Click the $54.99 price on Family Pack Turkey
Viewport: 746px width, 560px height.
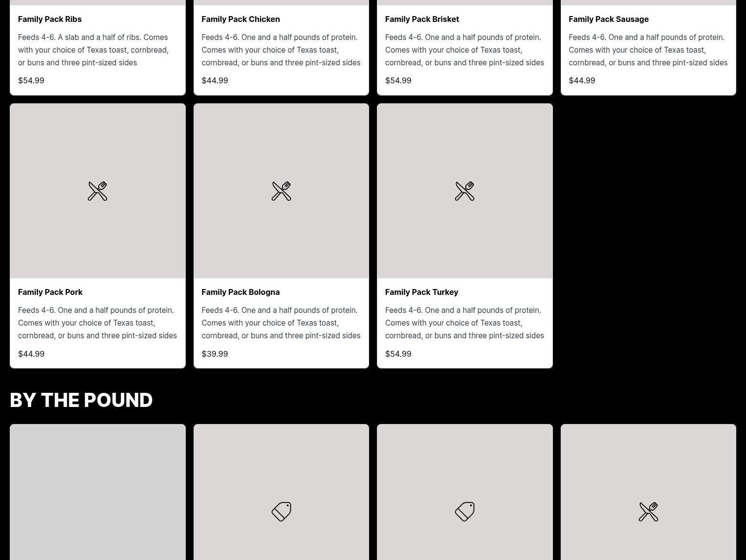[398, 354]
